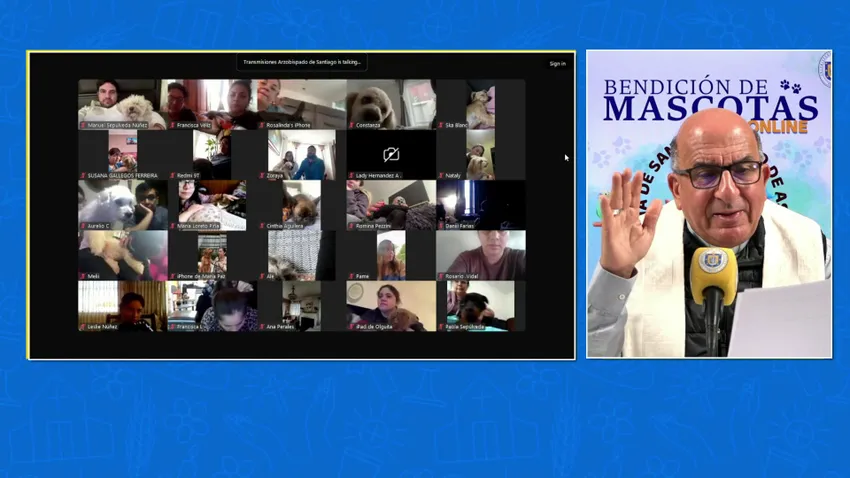Viewport: 850px width, 478px height.
Task: Select Rosario Vidal's video tile
Action: pyautogui.click(x=480, y=254)
